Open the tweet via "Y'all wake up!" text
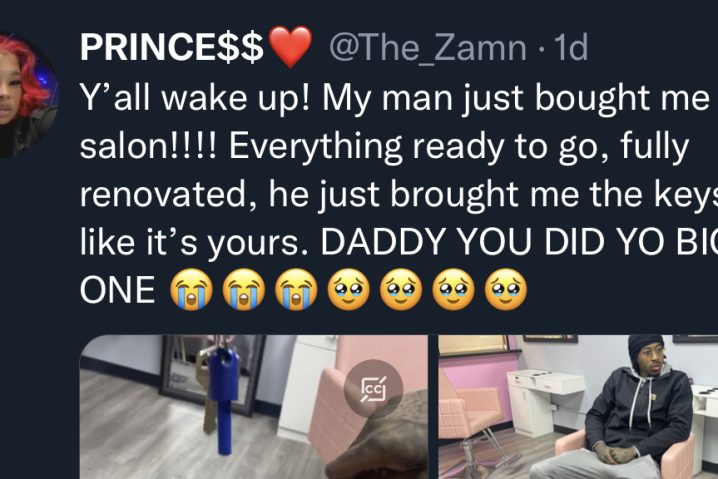This screenshot has height=479, width=718. [x=196, y=98]
